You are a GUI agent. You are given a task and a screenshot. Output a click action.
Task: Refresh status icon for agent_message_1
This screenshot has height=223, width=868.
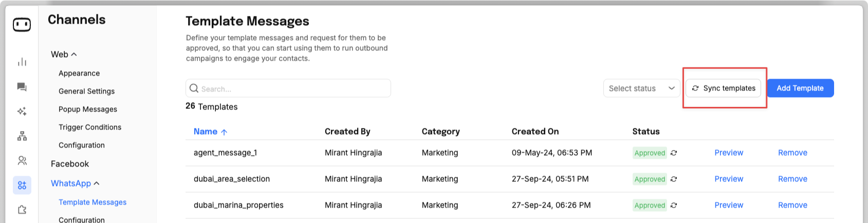[x=674, y=153]
